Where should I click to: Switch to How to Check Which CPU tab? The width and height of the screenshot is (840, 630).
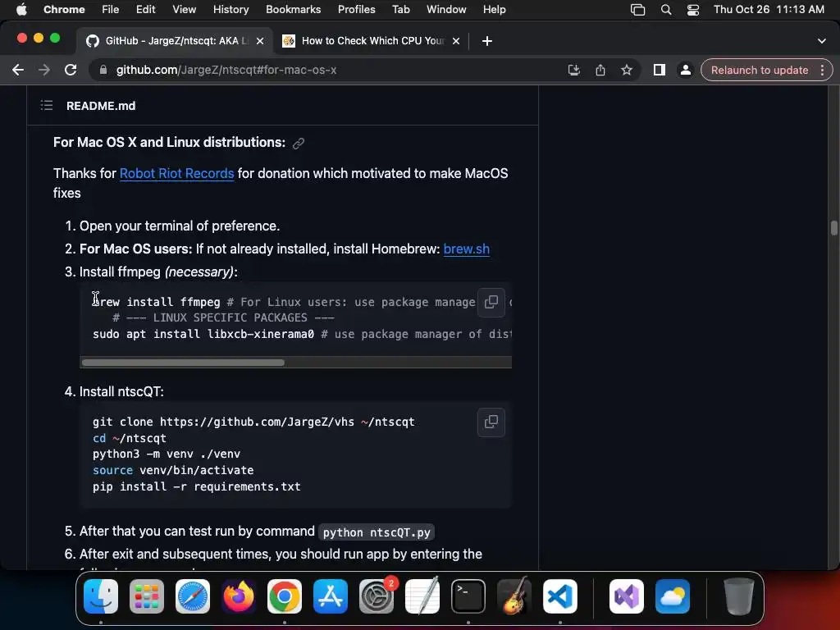click(370, 41)
